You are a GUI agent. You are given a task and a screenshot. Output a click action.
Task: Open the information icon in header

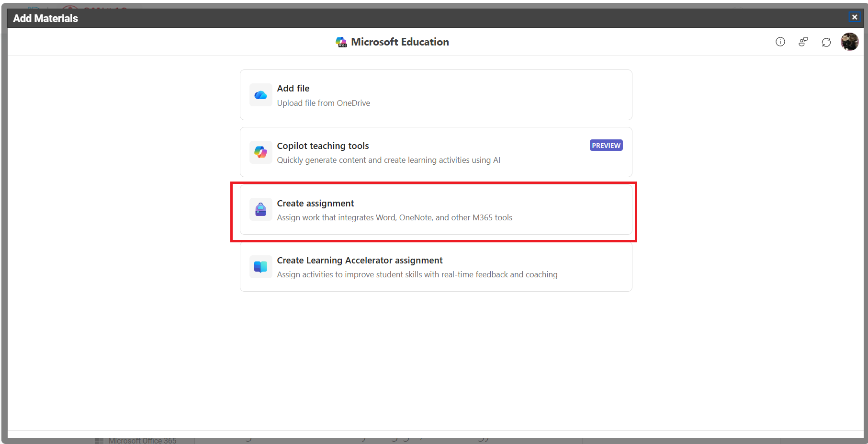(780, 42)
